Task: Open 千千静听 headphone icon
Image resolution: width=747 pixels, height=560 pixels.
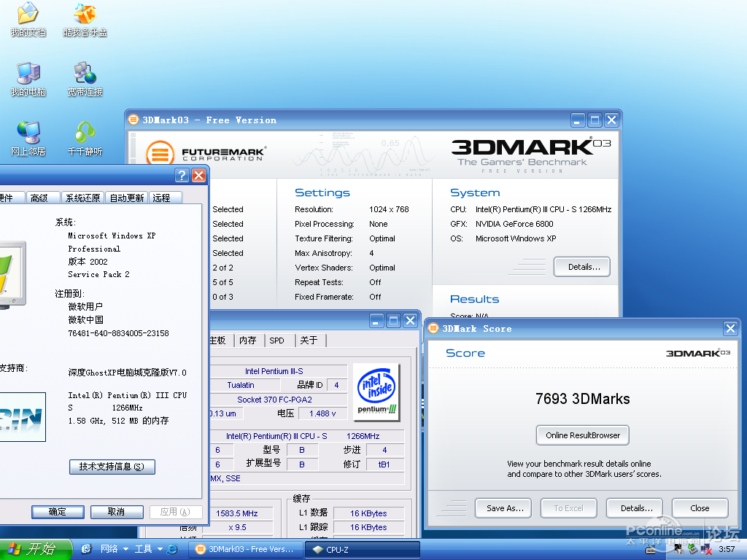Action: click(x=85, y=132)
